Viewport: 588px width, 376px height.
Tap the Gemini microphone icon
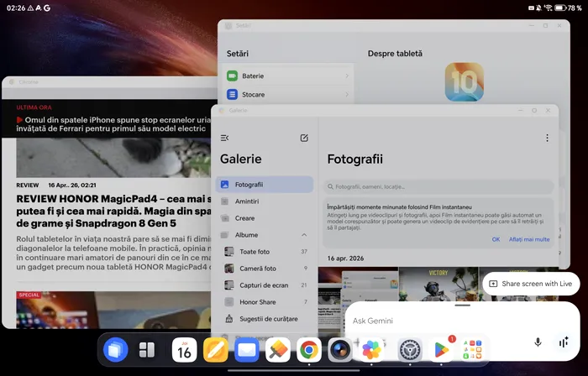[x=538, y=342]
